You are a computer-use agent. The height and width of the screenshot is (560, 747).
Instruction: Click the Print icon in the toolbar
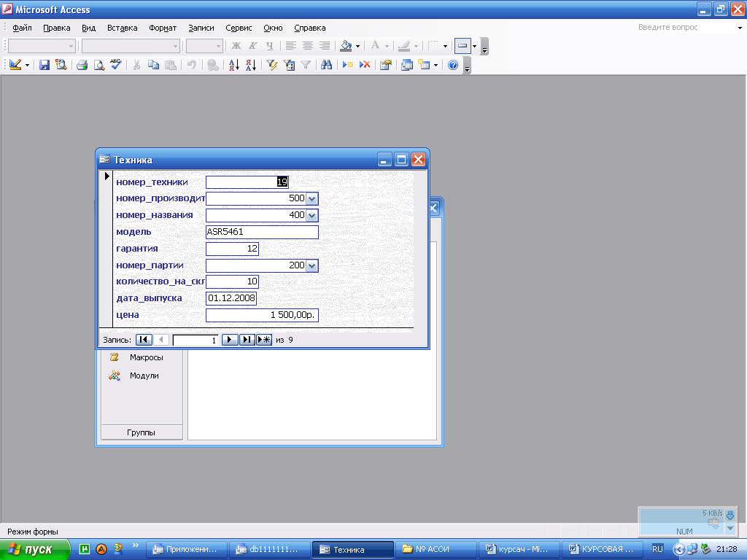point(82,65)
